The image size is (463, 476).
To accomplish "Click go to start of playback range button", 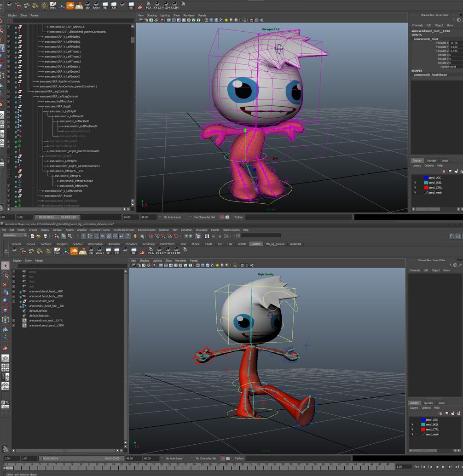I will pos(417,467).
